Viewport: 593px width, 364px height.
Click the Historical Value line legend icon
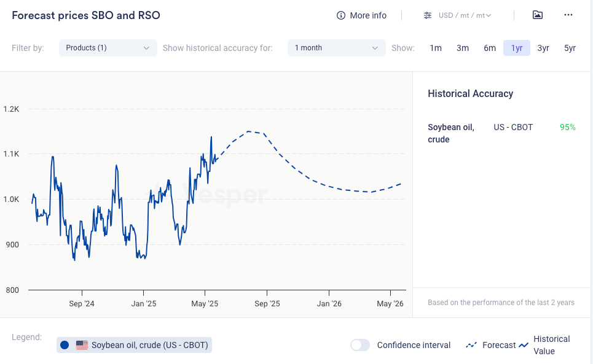[x=524, y=345]
